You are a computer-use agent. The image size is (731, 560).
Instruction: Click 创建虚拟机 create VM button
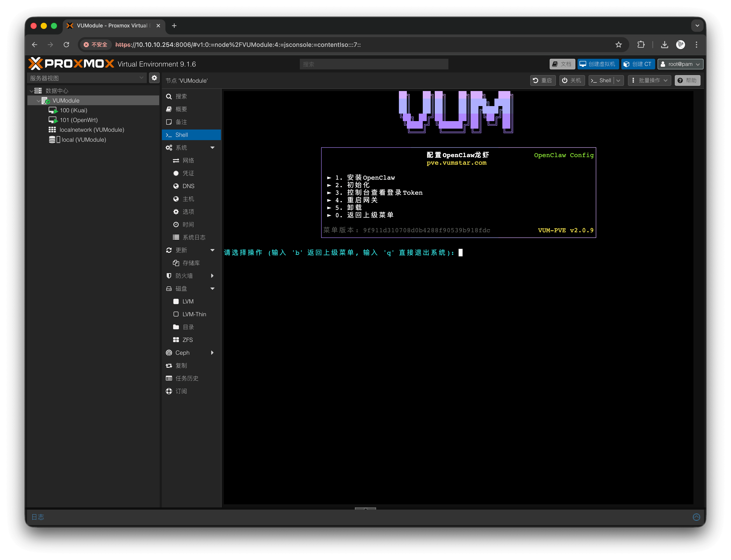coord(598,64)
